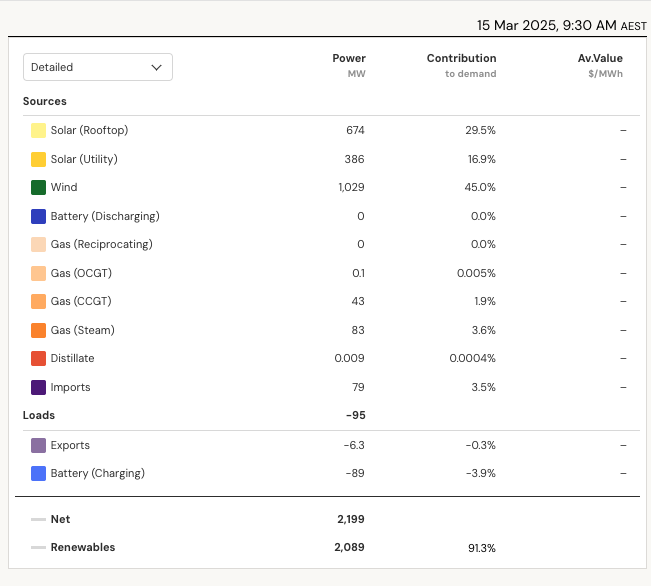Toggle the Solar (Utility) yellow swatch
Screen dimensions: 651x586
coord(39,159)
